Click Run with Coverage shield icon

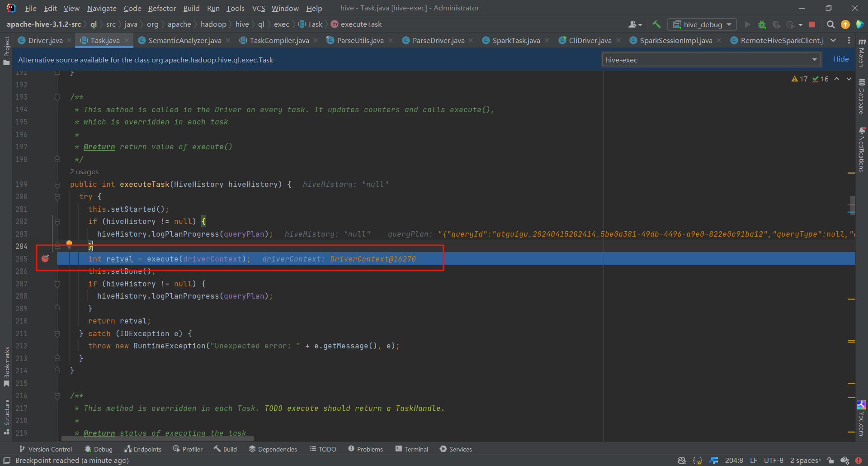tap(776, 24)
